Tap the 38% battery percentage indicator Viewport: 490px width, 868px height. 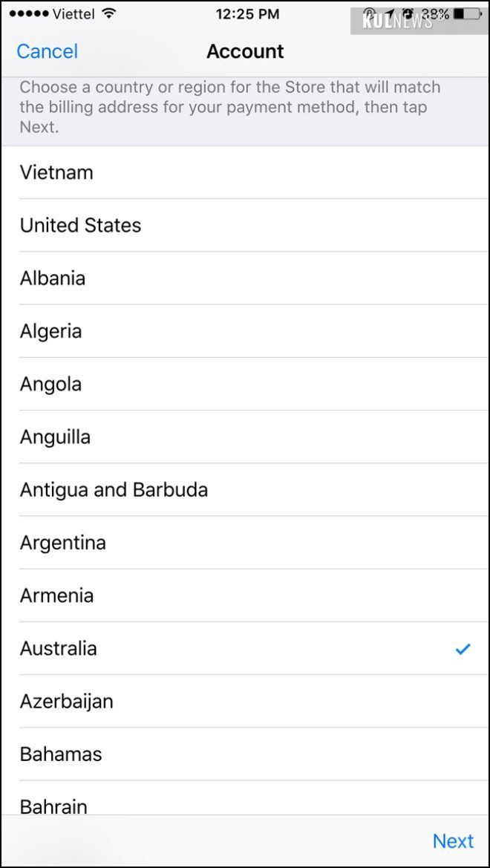coord(437,13)
